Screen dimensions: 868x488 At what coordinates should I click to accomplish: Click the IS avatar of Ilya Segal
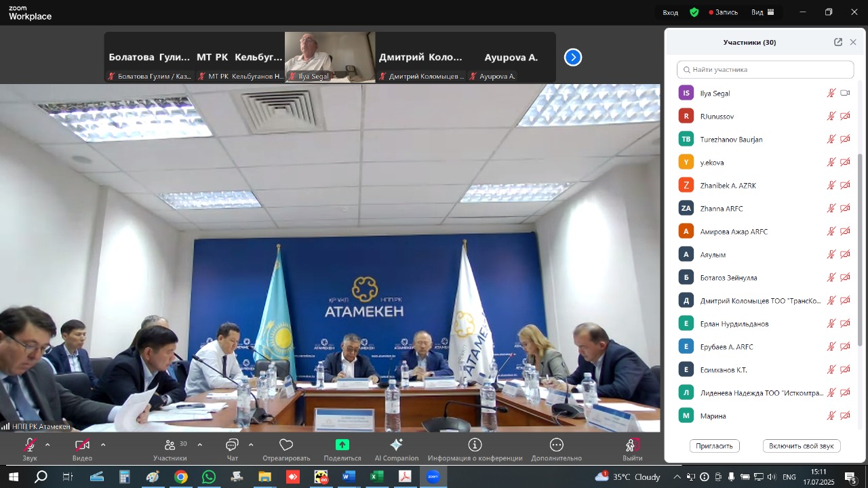point(686,94)
